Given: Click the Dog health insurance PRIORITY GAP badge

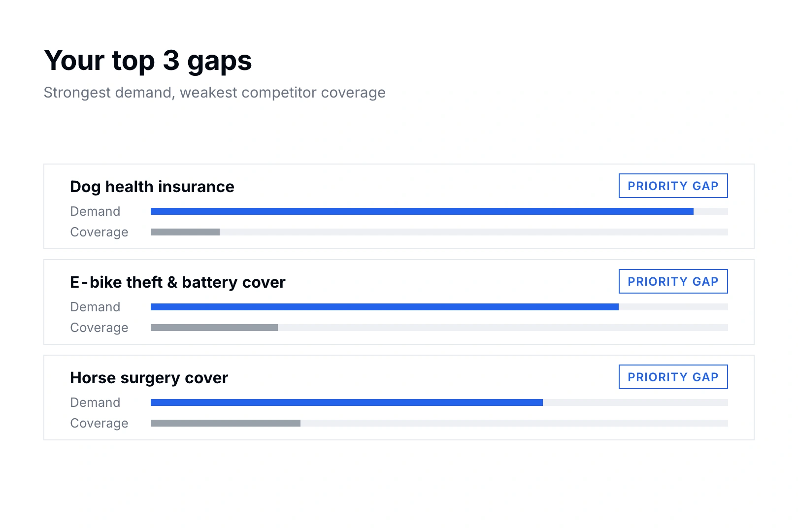Looking at the screenshot, I should point(673,186).
